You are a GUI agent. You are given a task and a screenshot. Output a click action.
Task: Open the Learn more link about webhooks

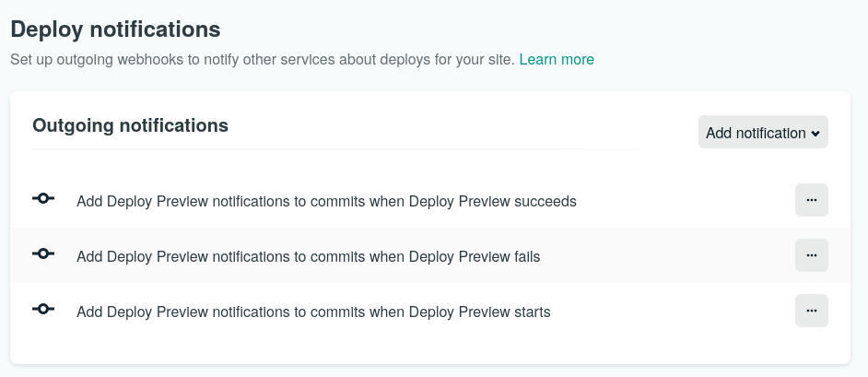coord(557,59)
